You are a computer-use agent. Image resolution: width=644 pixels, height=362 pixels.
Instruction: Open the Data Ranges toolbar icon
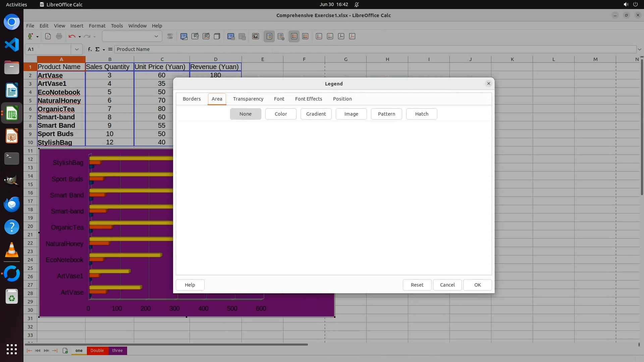coord(231,37)
